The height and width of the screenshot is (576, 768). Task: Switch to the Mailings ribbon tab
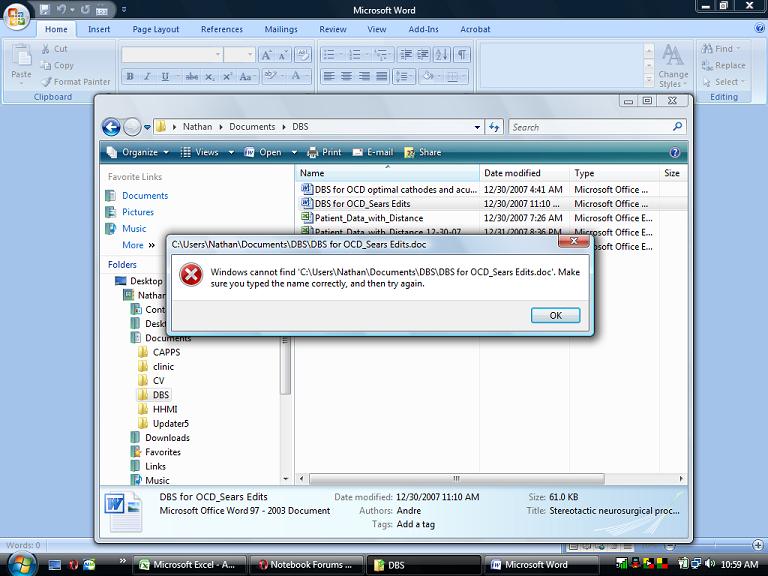tap(281, 29)
